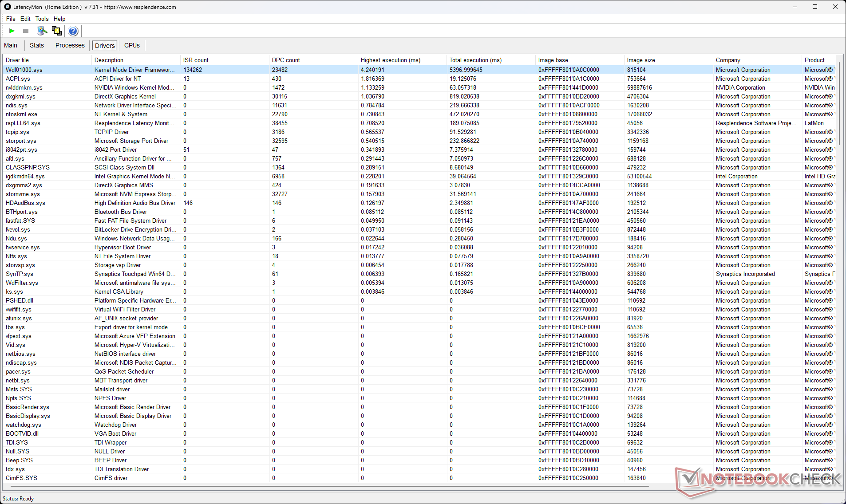This screenshot has height=504, width=846.
Task: Select the SynTP.sys row
Action: [x=419, y=274]
